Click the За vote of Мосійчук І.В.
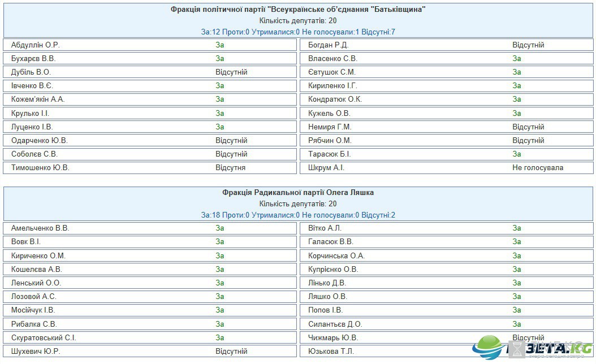 [x=220, y=310]
